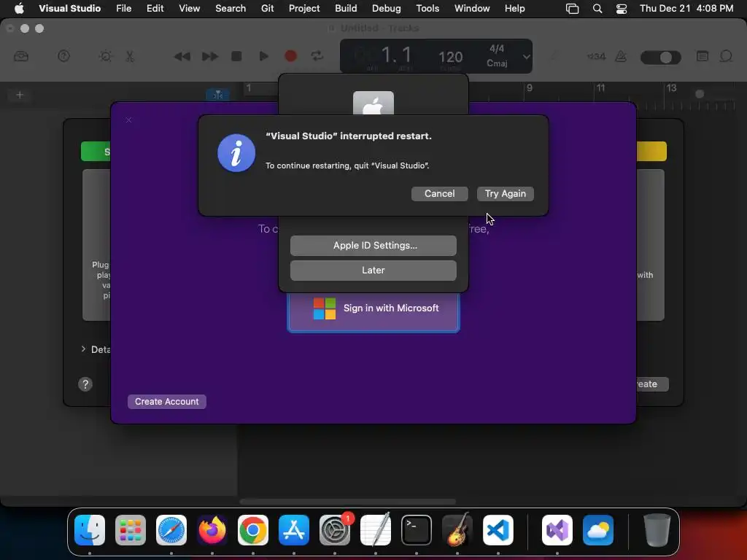This screenshot has height=560, width=747.
Task: Open Smart Controls in GarageBand toolbar
Action: click(105, 56)
